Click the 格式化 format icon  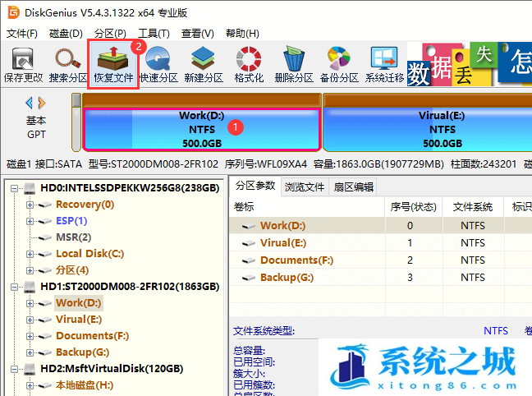click(x=249, y=65)
